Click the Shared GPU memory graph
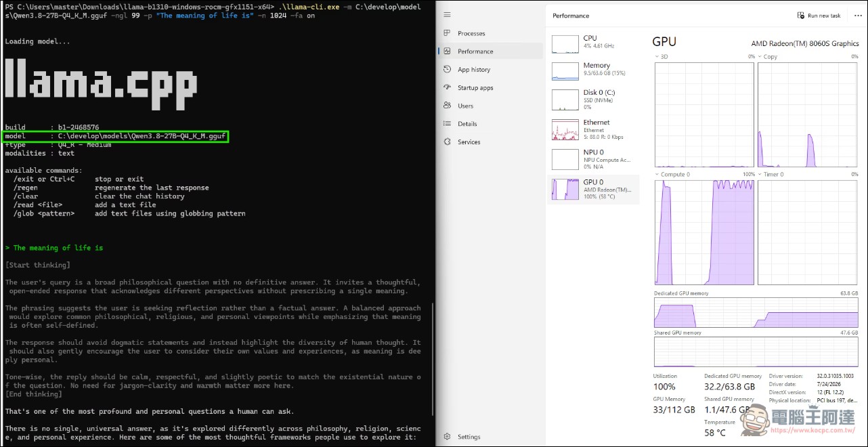Screen dimensions: 868x447 756,352
